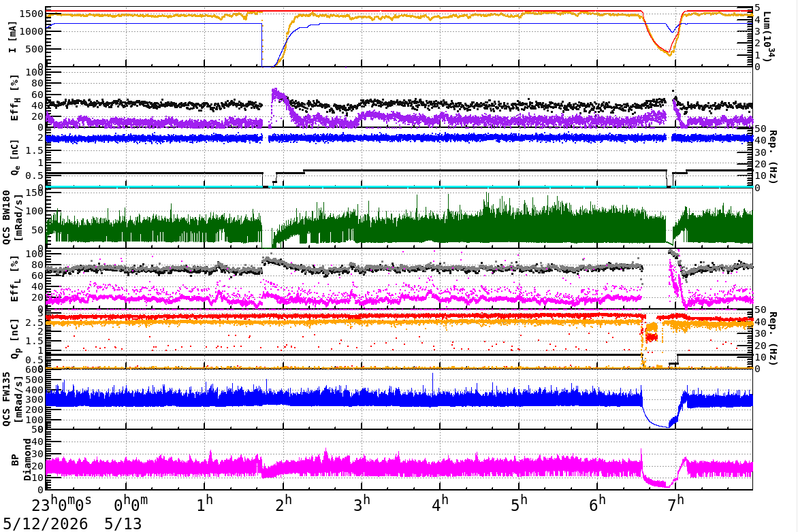Screen dimensions: 798x532
Task: Click the "0h0m" time axis label
Action: tap(130, 505)
